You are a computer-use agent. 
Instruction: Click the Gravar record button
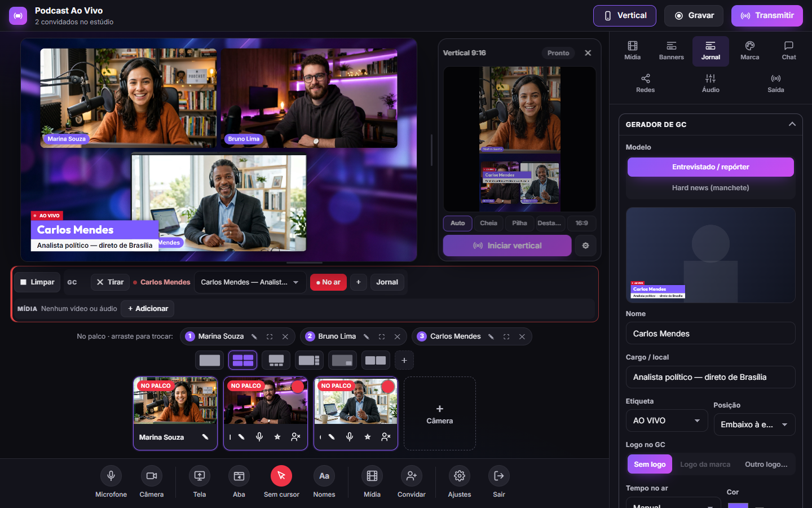tap(695, 16)
